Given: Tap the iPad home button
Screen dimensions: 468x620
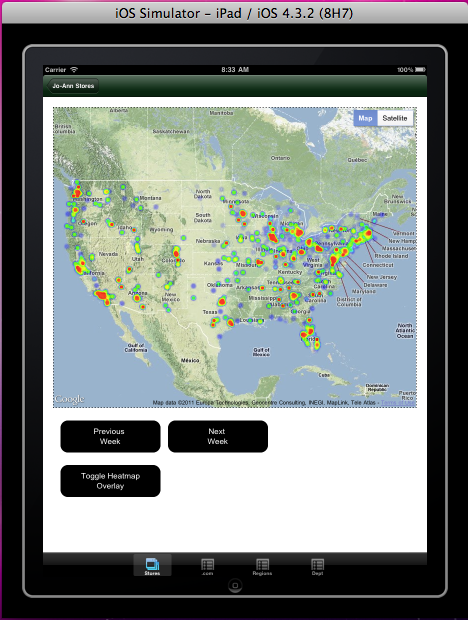Looking at the screenshot, I should 235,586.
